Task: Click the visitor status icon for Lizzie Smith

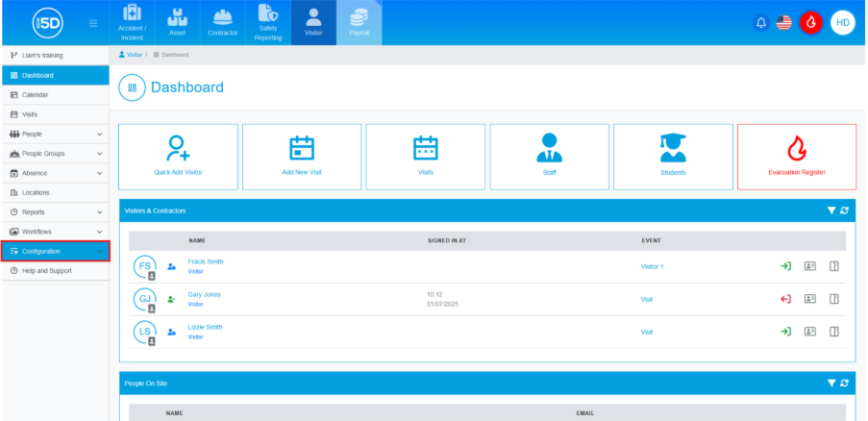Action: pyautogui.click(x=172, y=332)
